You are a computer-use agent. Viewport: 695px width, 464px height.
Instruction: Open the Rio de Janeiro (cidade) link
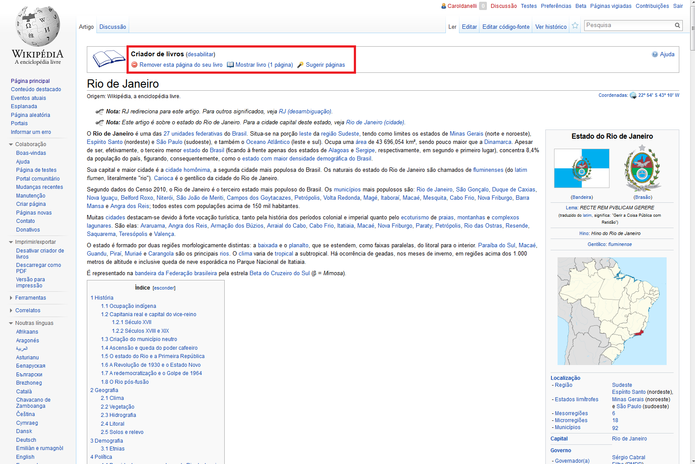375,122
